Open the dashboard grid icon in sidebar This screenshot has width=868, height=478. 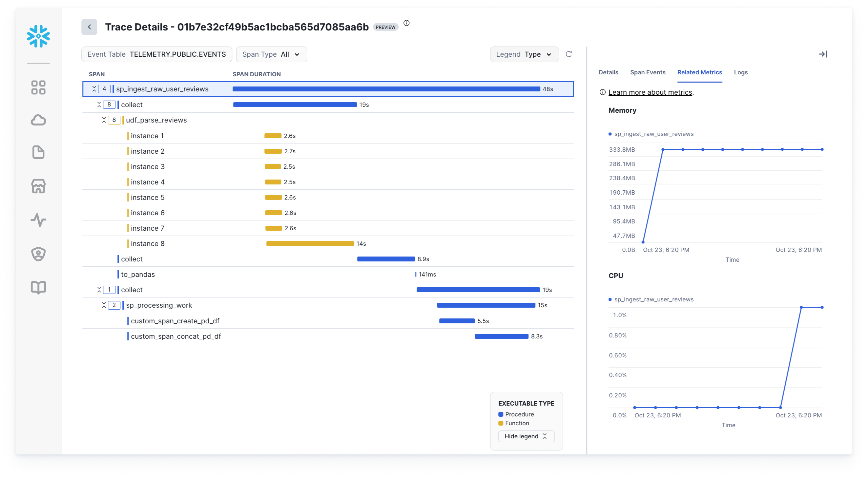pyautogui.click(x=38, y=87)
